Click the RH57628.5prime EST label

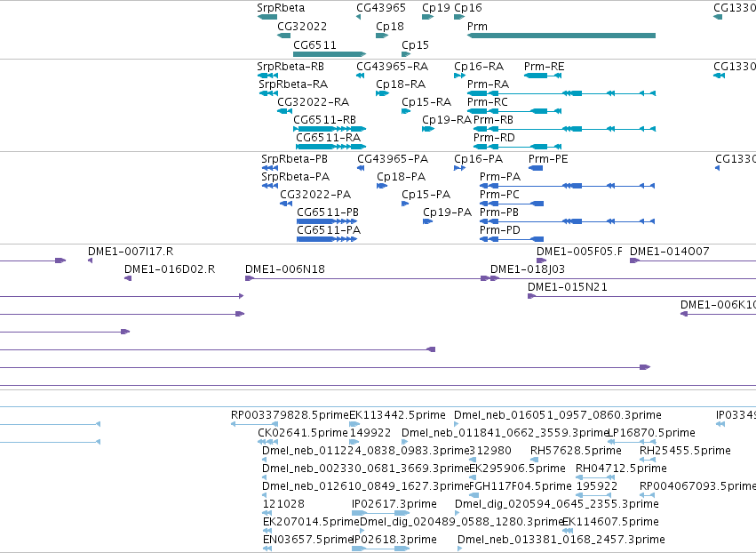pos(576,451)
